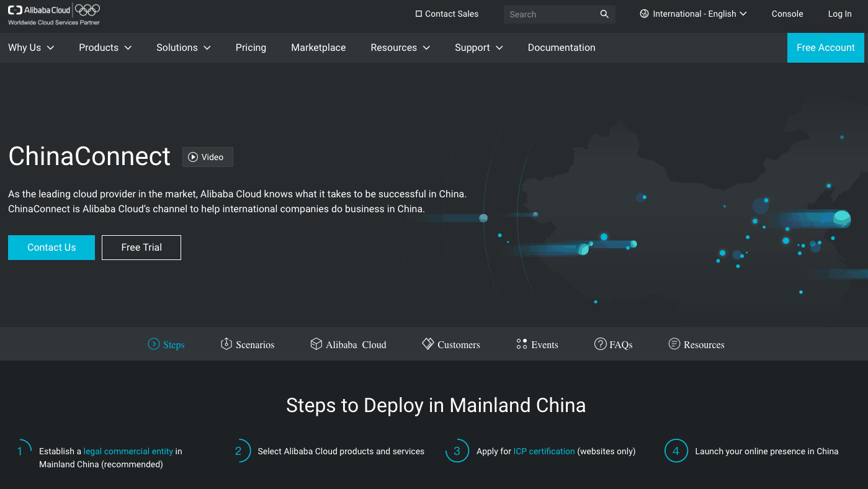Click the Free Account button
Screen dimensions: 868x489
tap(825, 48)
